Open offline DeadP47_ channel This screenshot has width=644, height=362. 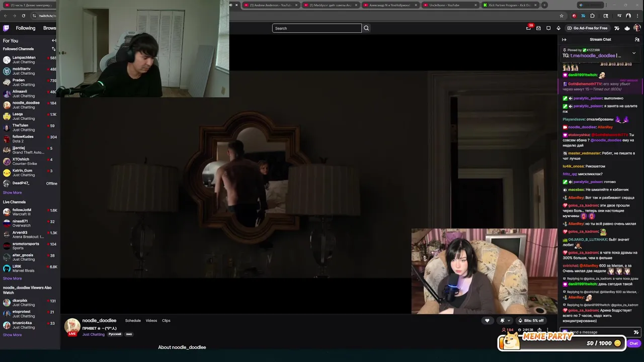(x=30, y=184)
